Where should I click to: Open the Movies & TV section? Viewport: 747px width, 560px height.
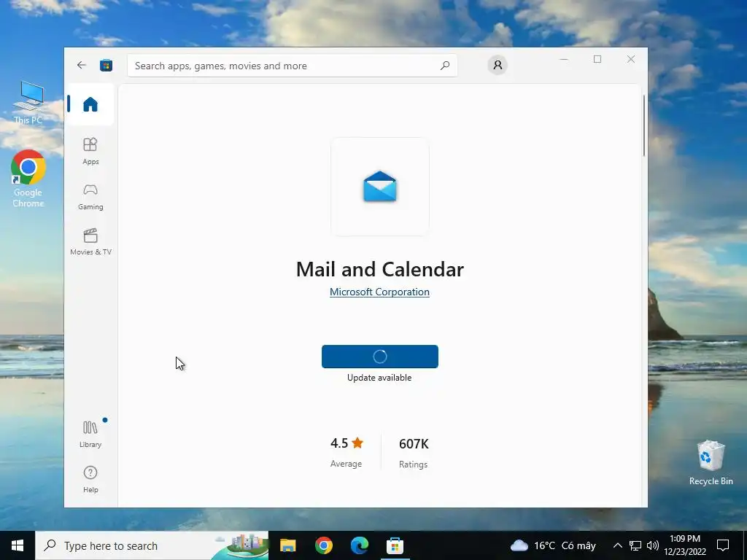90,242
